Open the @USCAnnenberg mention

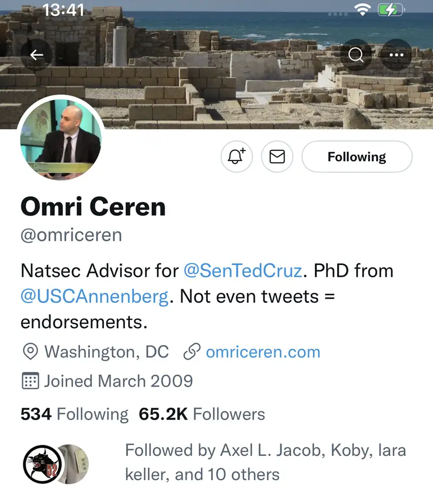(x=94, y=296)
